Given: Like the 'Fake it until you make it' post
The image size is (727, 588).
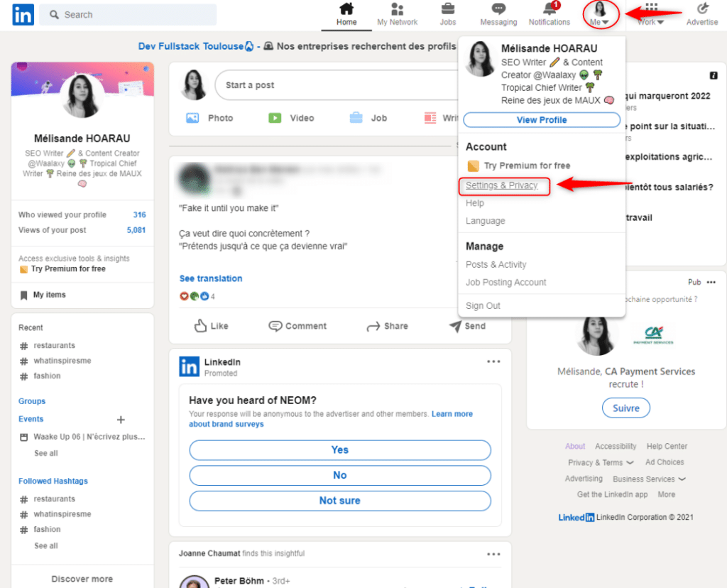Looking at the screenshot, I should click(211, 325).
